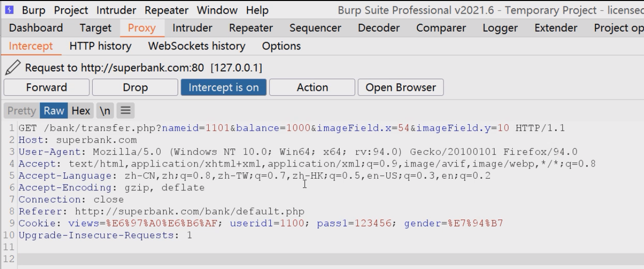Open the Decoder tab
The width and height of the screenshot is (644, 269).
379,28
